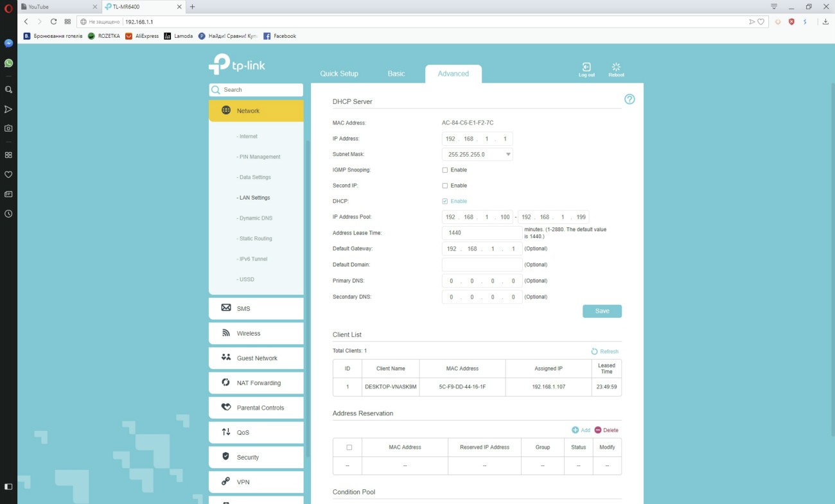Enable the Second IP checkbox
The width and height of the screenshot is (835, 504).
coord(445,186)
